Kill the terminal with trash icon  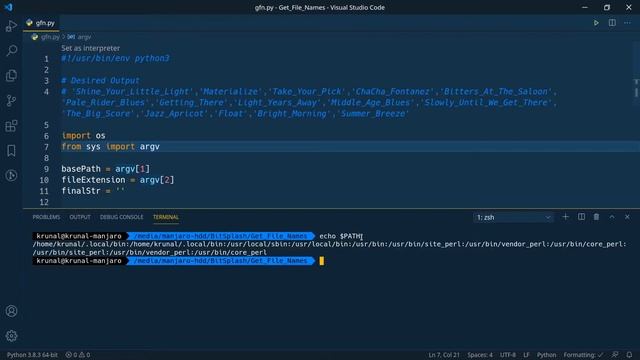596,217
